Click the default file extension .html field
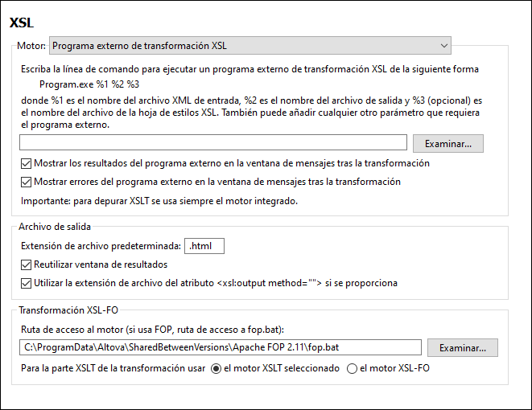 (204, 246)
